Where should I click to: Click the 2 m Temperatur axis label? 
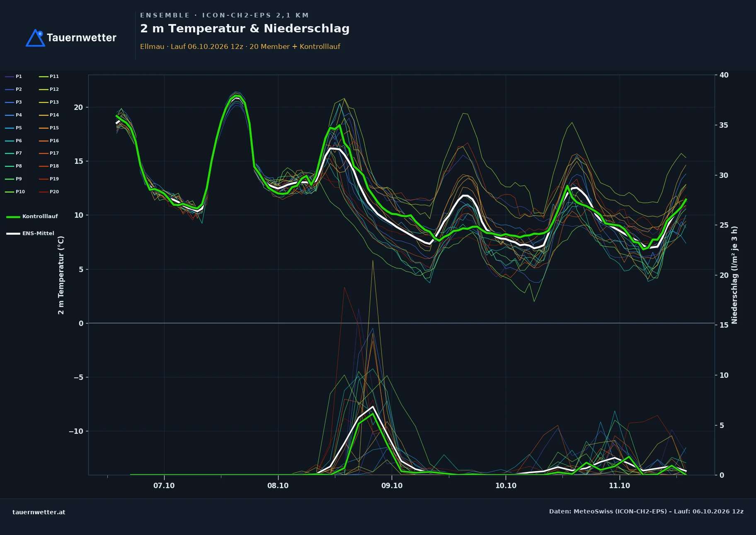pyautogui.click(x=61, y=275)
